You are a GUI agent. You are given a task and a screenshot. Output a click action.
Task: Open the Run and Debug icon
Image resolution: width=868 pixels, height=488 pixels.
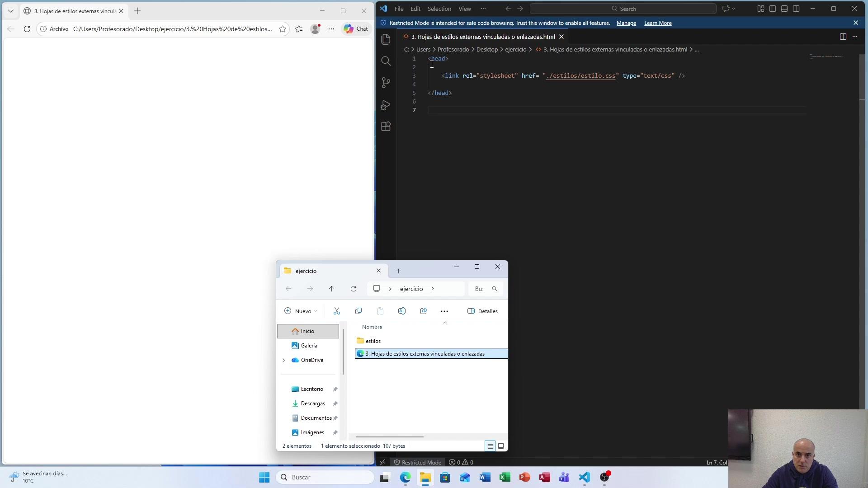click(x=386, y=105)
